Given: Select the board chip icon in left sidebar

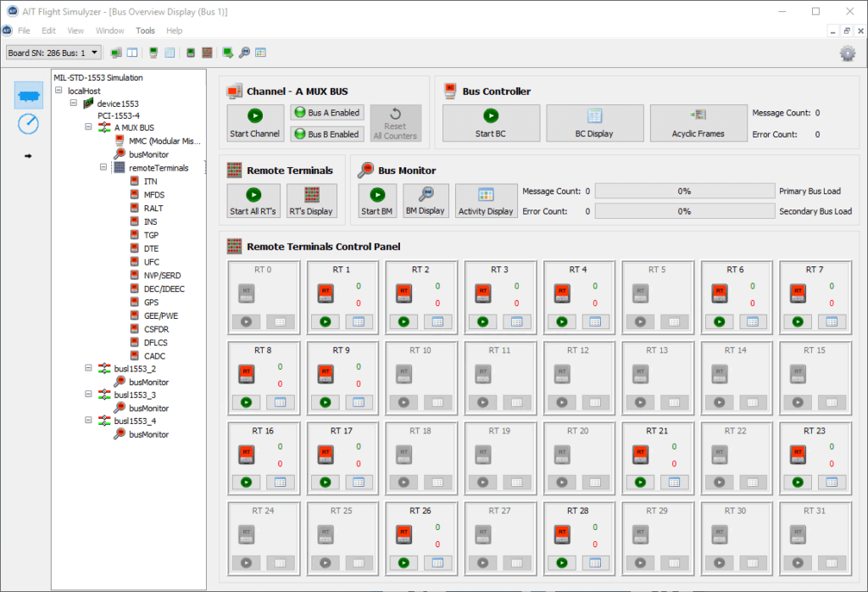Looking at the screenshot, I should click(28, 95).
